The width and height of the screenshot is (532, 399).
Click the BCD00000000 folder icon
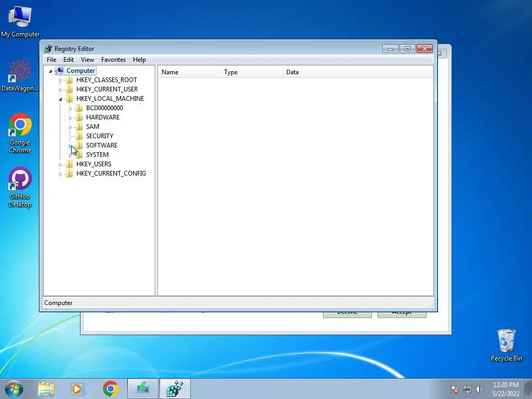pyautogui.click(x=79, y=108)
